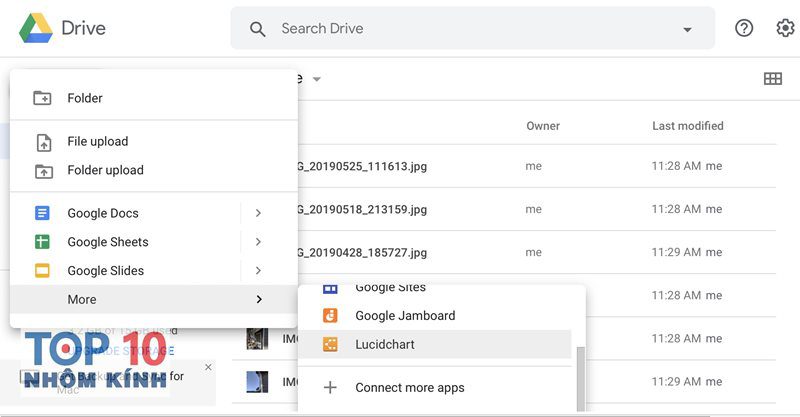
Task: Sort by Last modified column header
Action: click(687, 126)
